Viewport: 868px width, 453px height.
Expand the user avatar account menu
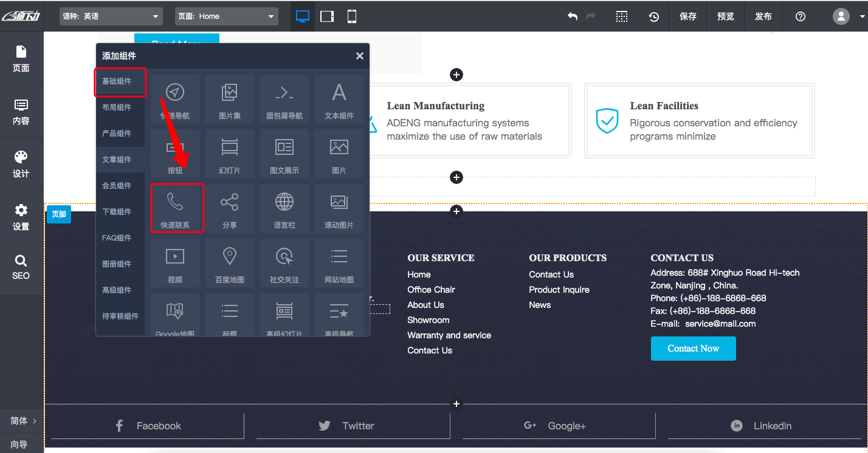[847, 16]
